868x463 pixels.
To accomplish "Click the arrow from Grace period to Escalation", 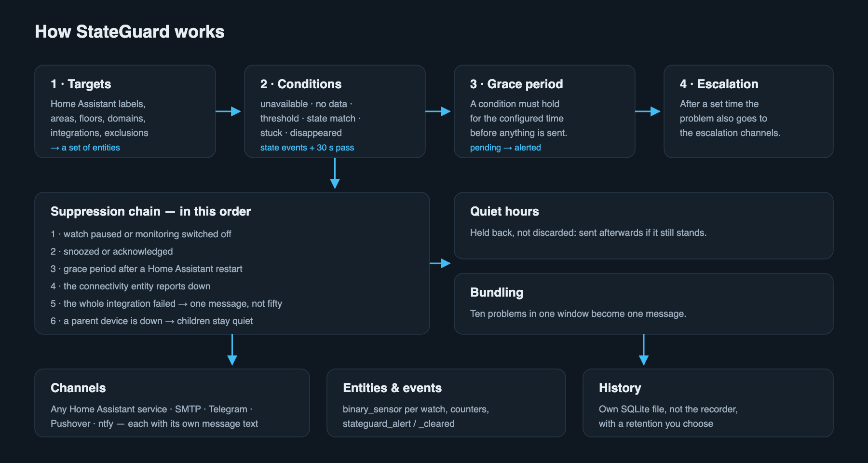I will [648, 111].
